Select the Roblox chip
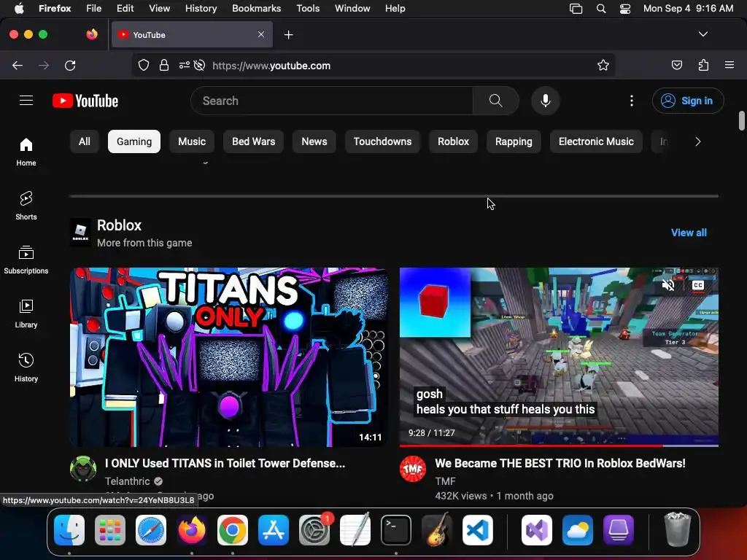 [453, 141]
